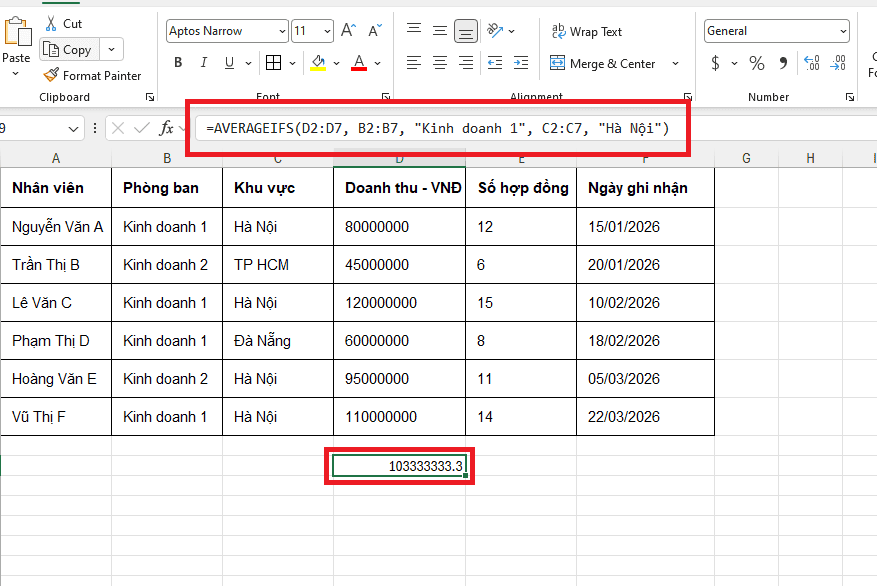877x586 pixels.
Task: Open Font settings dialog launcher
Action: [x=385, y=97]
